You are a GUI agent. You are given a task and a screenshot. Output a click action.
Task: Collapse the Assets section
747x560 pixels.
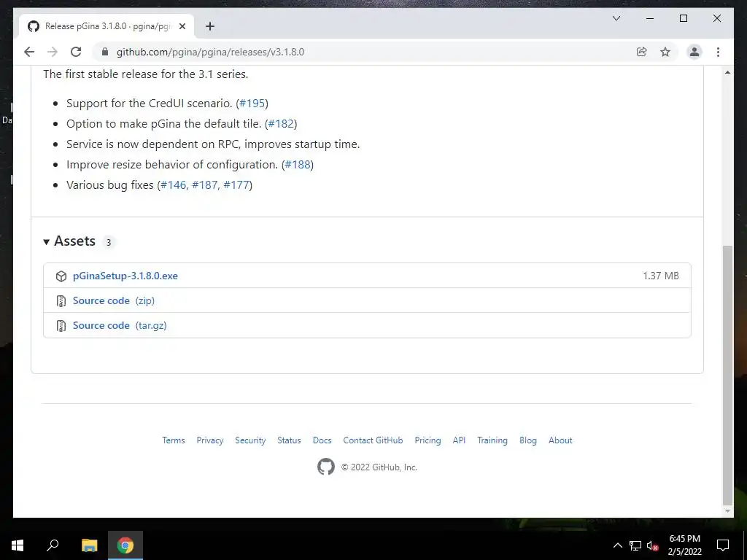[69, 241]
